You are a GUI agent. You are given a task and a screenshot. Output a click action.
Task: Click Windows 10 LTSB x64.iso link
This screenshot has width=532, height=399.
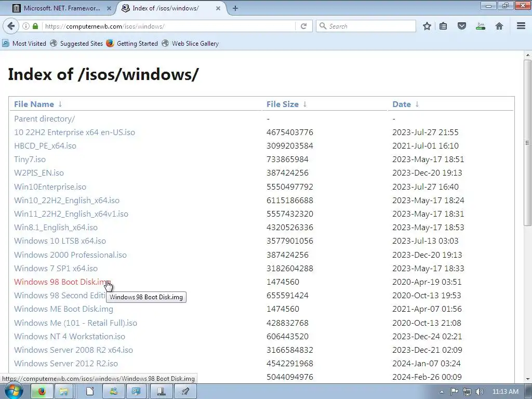point(60,241)
